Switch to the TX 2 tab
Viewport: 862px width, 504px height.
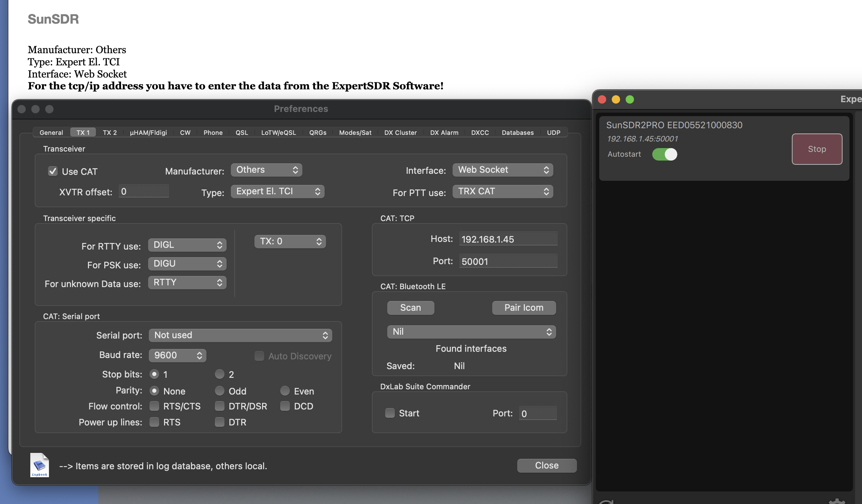tap(110, 132)
